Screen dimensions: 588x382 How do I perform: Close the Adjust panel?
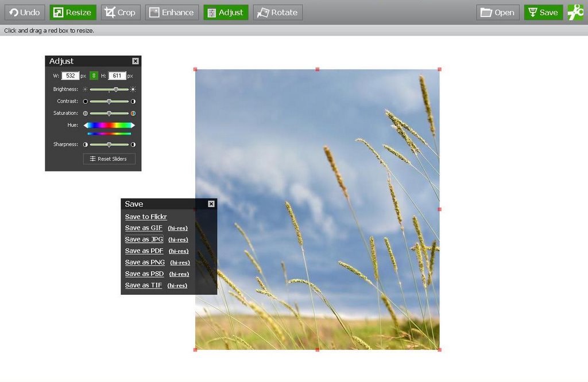pyautogui.click(x=136, y=61)
